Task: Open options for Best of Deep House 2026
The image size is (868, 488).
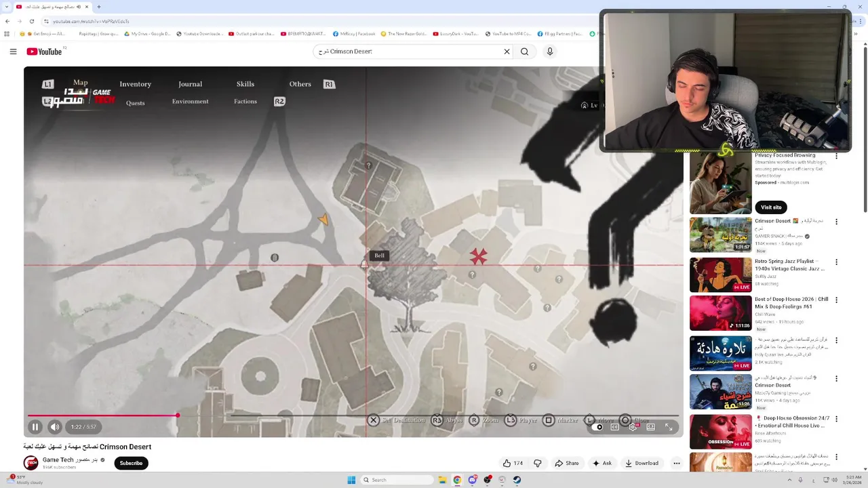Action: point(836,300)
